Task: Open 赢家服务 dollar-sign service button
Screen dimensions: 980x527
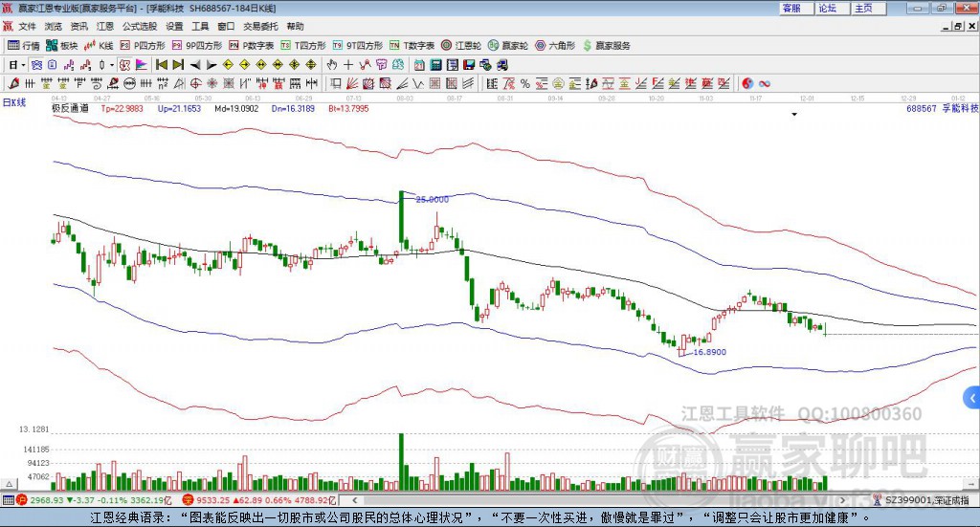Action: click(x=606, y=46)
